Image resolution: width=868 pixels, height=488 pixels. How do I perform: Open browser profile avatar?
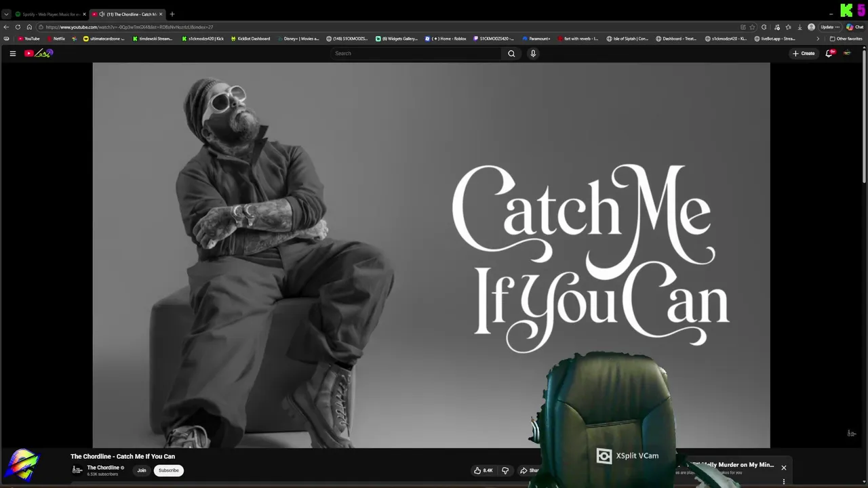tap(811, 27)
